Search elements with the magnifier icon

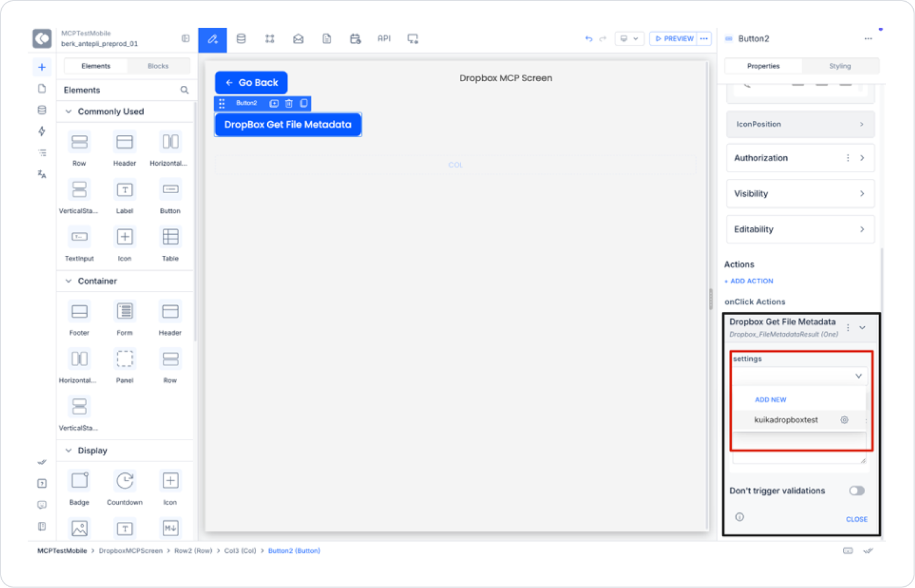coord(184,90)
